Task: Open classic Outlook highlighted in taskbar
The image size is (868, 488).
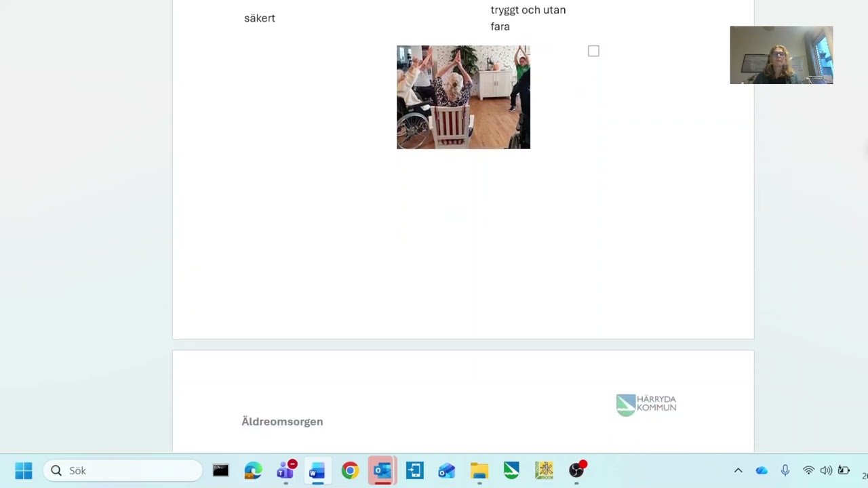Action: pyautogui.click(x=382, y=470)
